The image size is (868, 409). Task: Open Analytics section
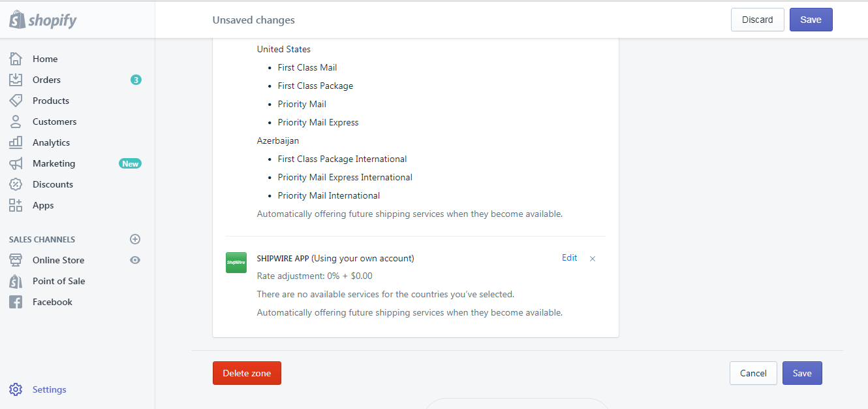tap(51, 142)
